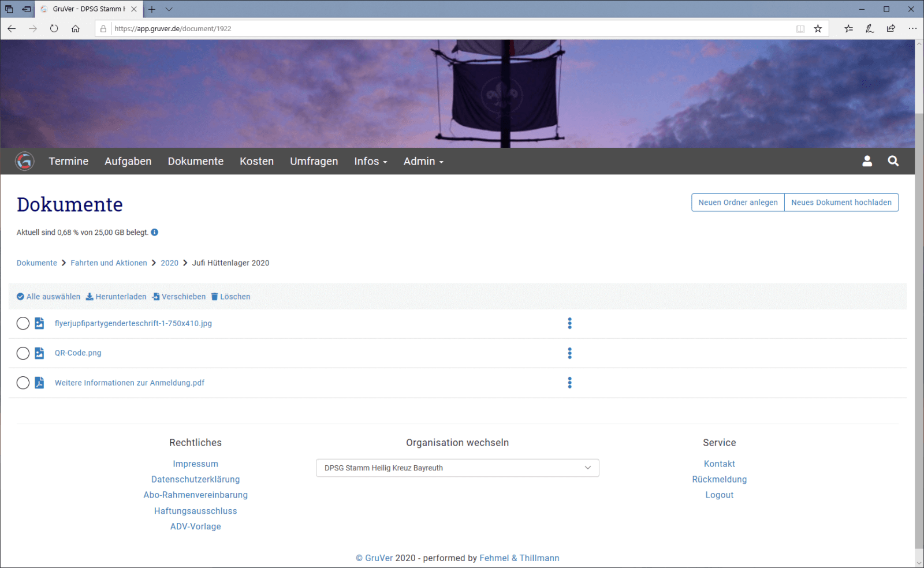Open Datenschutzerklärung link
This screenshot has height=568, width=924.
[x=196, y=480]
